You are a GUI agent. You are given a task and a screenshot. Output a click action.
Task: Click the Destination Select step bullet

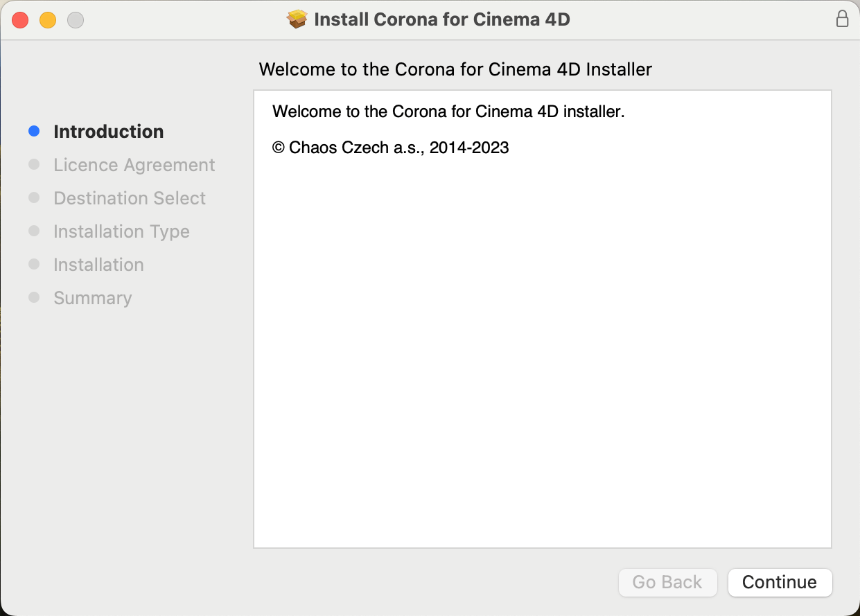click(x=34, y=197)
